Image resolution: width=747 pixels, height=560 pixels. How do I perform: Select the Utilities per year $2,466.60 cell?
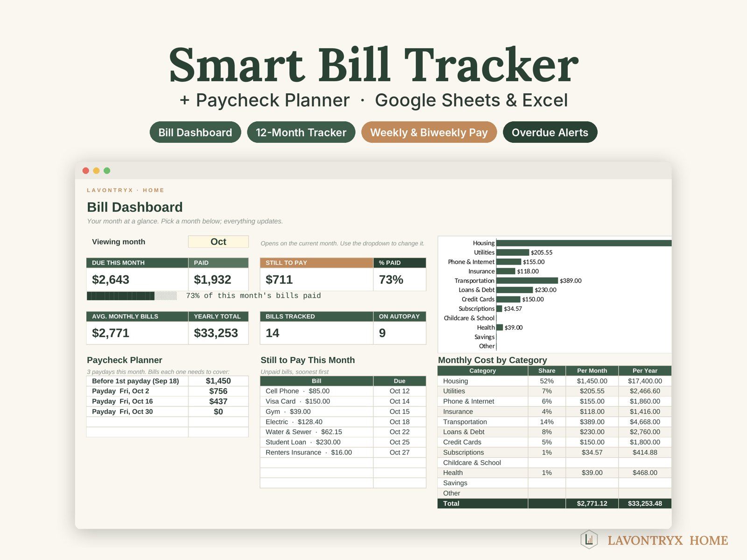click(645, 391)
